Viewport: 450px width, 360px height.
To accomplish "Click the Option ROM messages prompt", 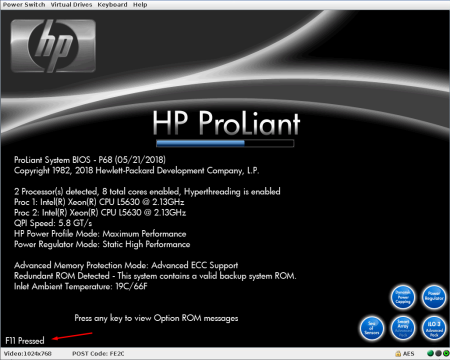I will pos(156,318).
